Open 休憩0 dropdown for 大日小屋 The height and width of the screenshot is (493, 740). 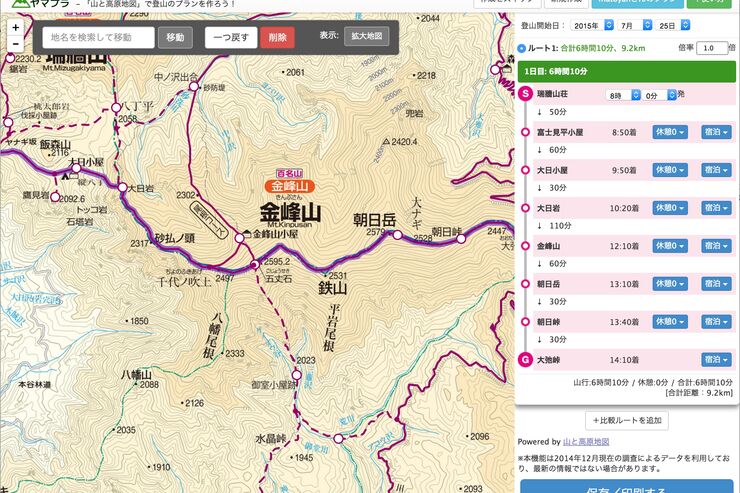coord(670,170)
